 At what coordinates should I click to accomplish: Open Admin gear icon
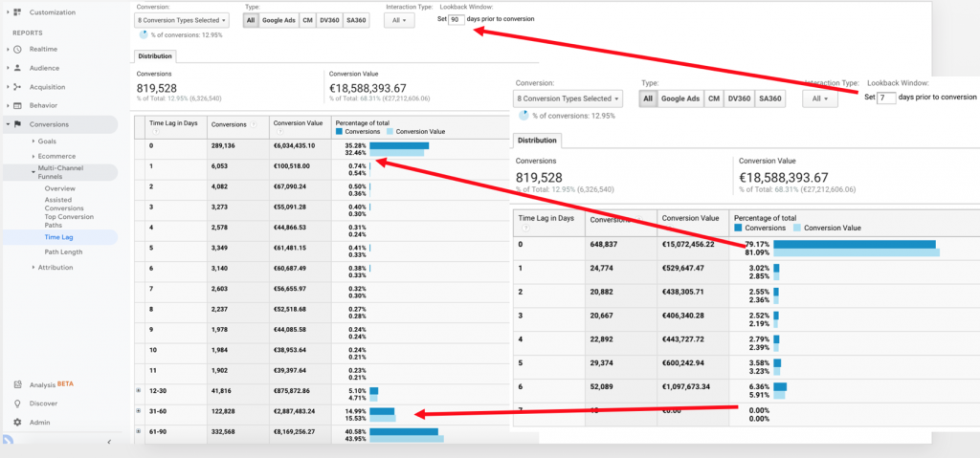(17, 422)
